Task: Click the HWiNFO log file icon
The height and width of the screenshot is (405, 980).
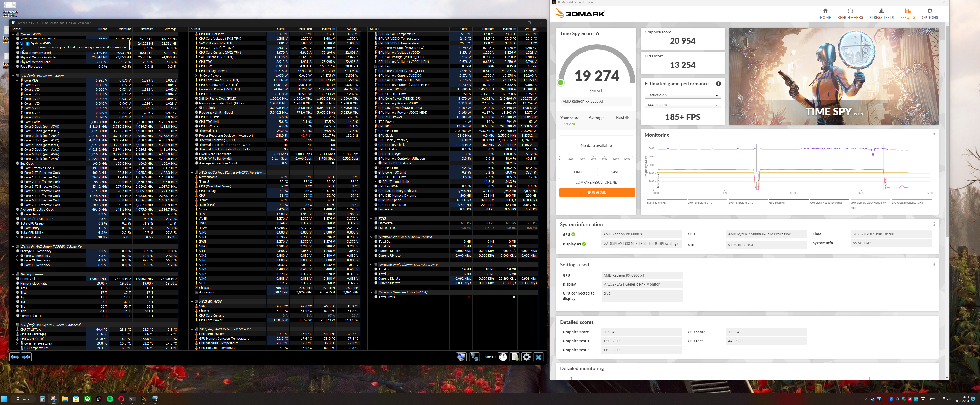Action: click(x=515, y=357)
